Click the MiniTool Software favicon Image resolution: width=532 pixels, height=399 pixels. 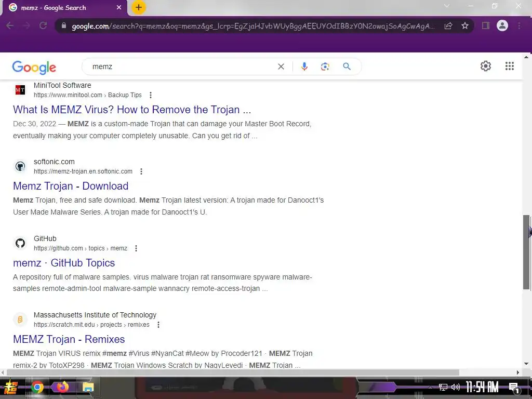point(20,90)
